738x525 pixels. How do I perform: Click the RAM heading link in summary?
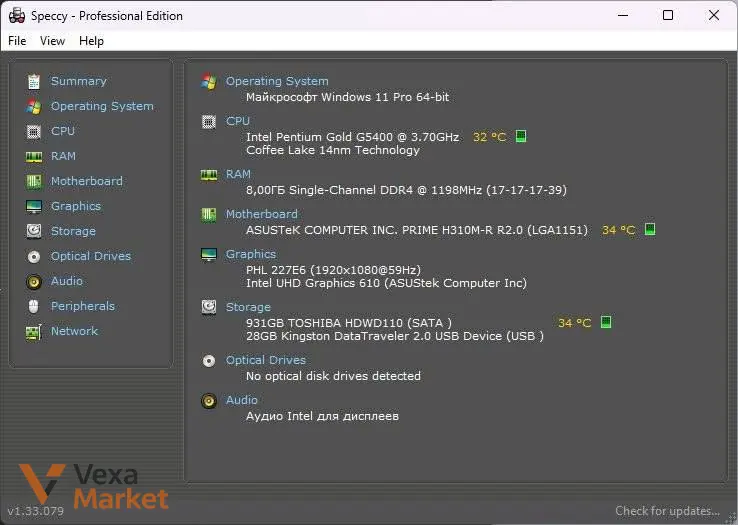[238, 174]
